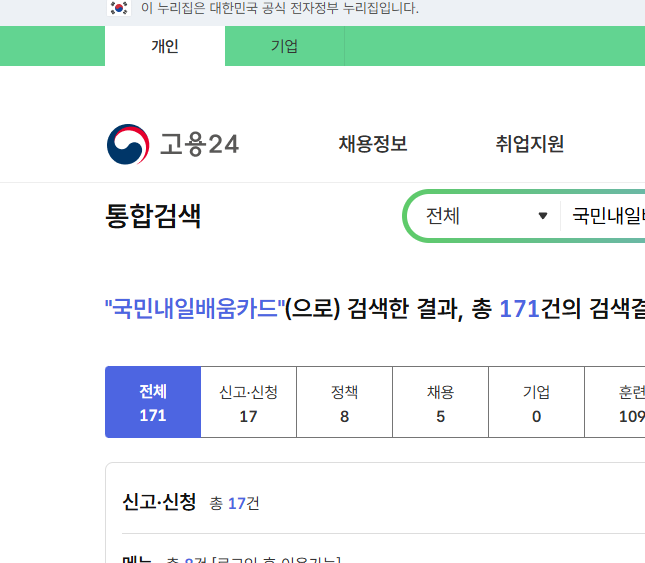Select the 정책 8 result tab
This screenshot has height=563, width=645.
click(x=344, y=402)
